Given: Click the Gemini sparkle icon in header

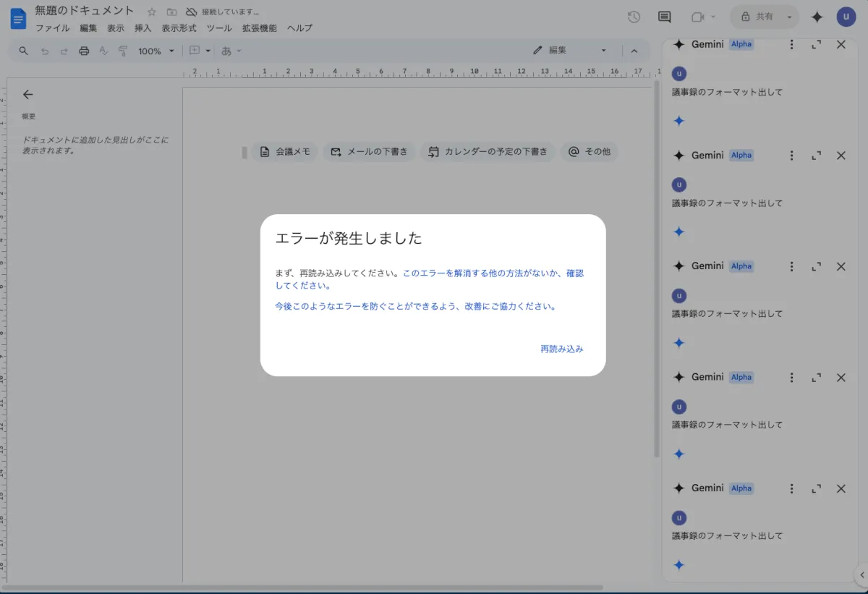Looking at the screenshot, I should pos(817,17).
